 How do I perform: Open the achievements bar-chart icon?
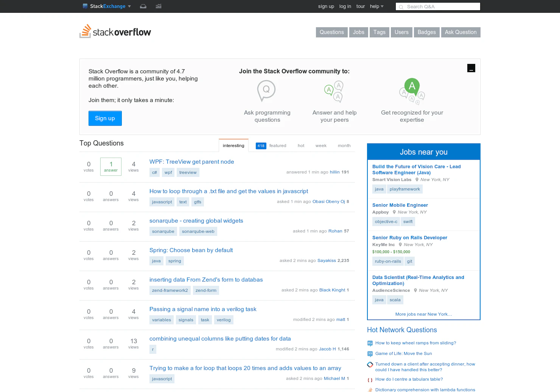[159, 6]
